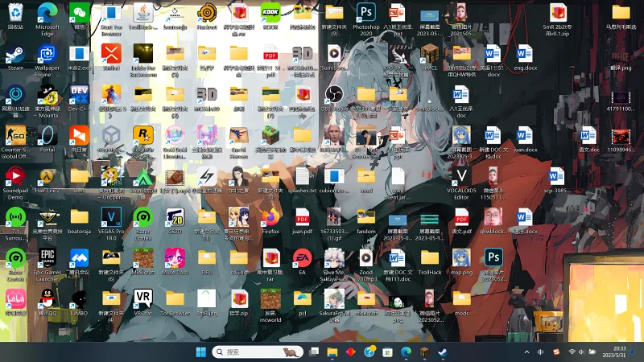Open the SmR 2b2t zip archive
The image size is (644, 362).
(558, 19)
